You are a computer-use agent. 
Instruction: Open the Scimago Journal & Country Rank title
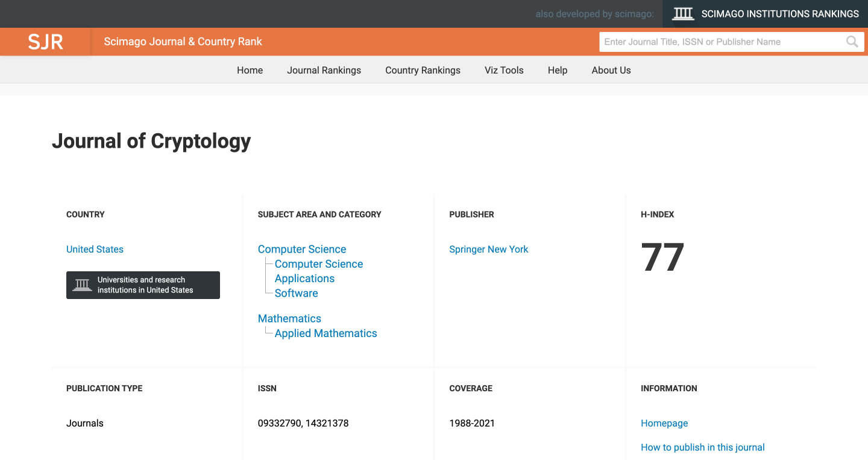point(183,42)
